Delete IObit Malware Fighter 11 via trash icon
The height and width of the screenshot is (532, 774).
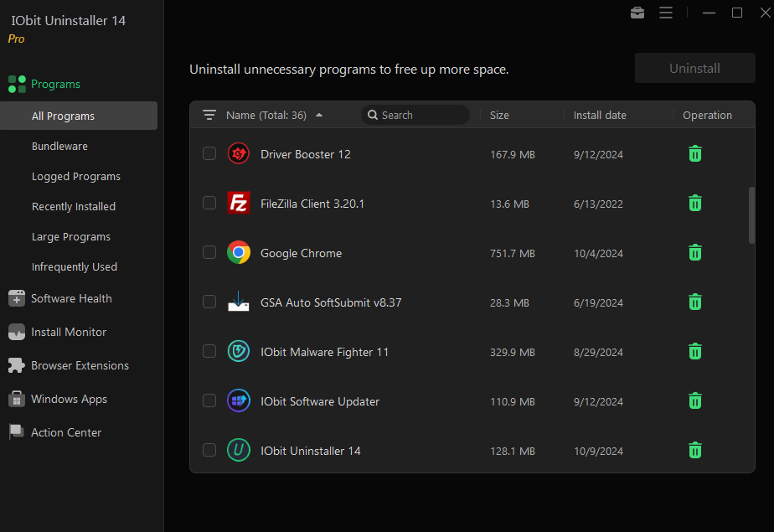(x=695, y=351)
